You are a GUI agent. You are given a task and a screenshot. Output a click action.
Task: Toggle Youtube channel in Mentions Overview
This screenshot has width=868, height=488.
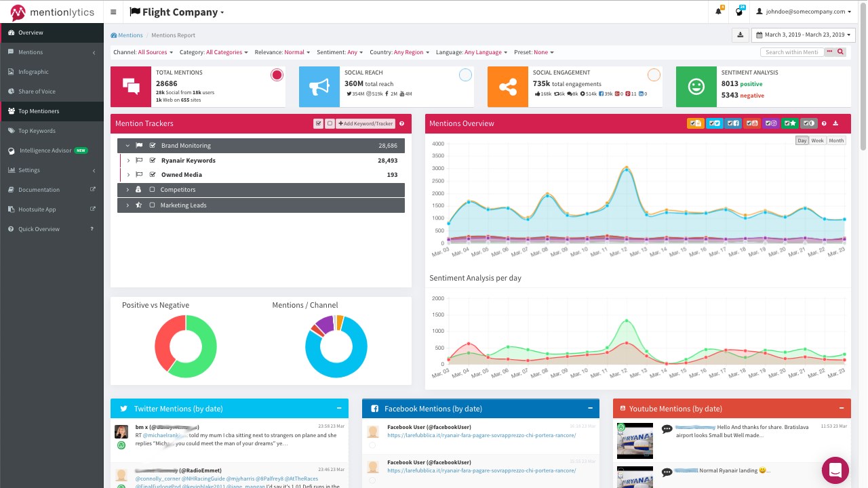[752, 123]
